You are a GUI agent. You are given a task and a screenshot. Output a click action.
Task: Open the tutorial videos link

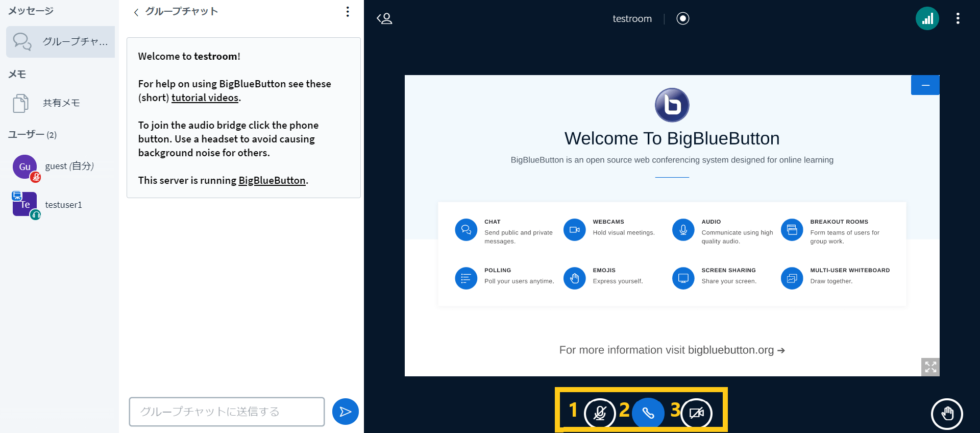pos(205,98)
